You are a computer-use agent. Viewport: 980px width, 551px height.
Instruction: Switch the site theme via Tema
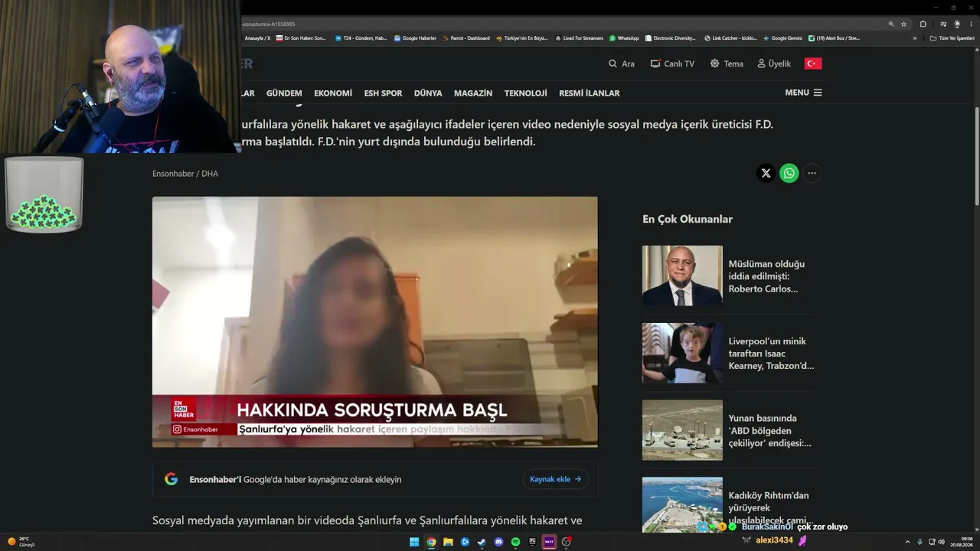click(x=726, y=64)
